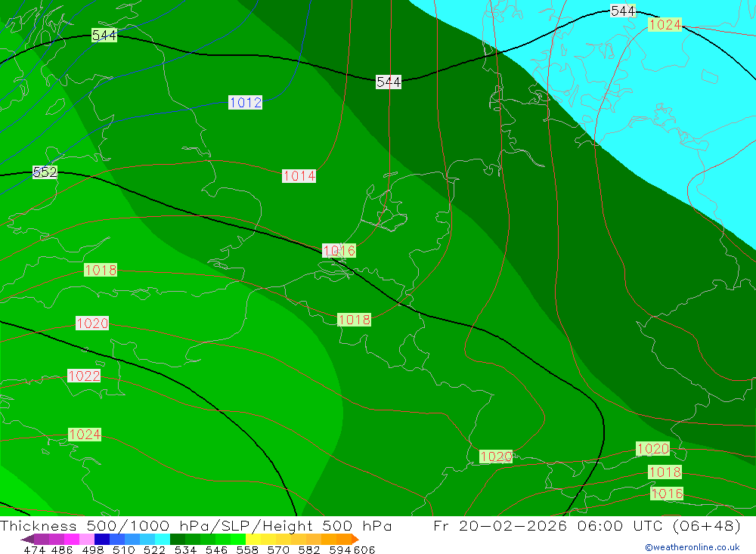Click the legend value 570

tap(278, 550)
